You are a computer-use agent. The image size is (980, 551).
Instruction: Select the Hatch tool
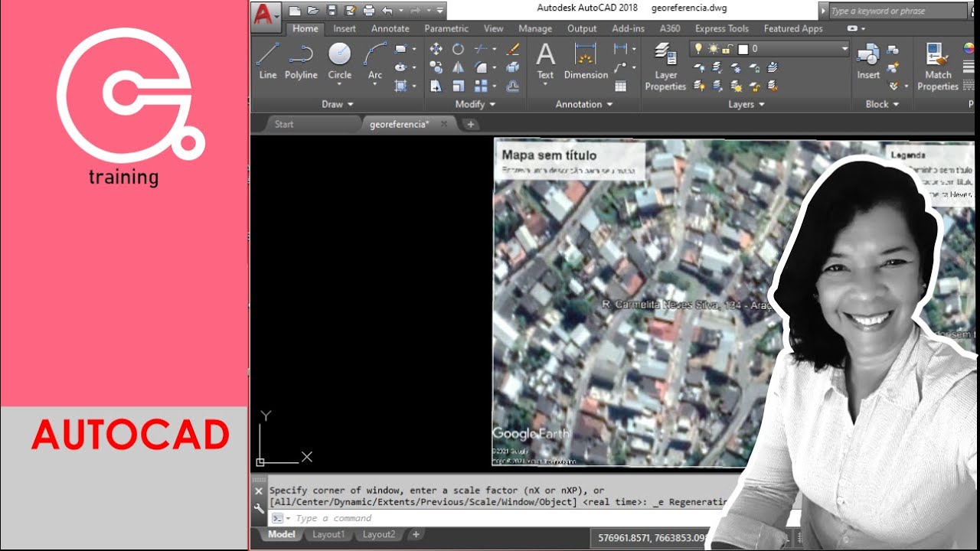pos(400,86)
